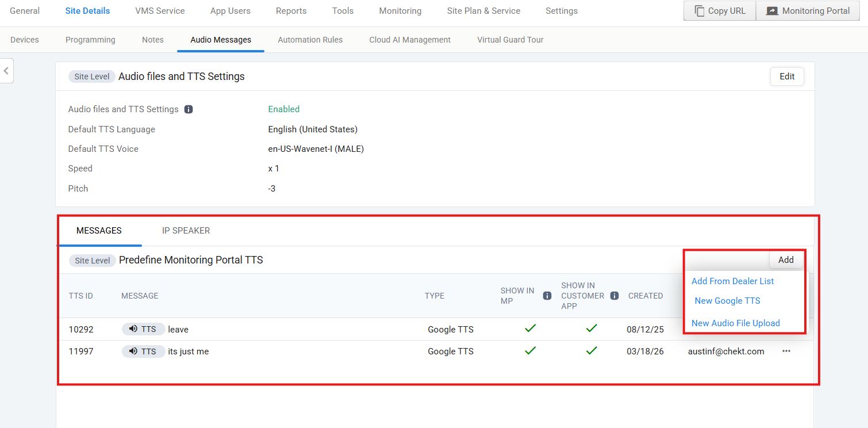The width and height of the screenshot is (868, 428).
Task: Edit Audio files and TTS Settings
Action: tap(786, 77)
